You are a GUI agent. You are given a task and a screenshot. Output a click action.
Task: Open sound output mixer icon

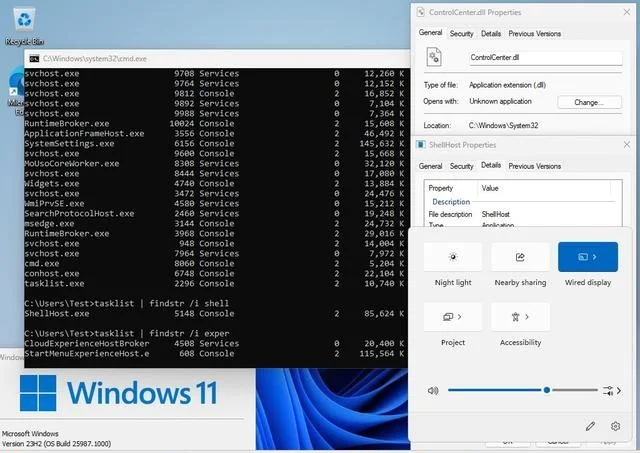pos(608,391)
